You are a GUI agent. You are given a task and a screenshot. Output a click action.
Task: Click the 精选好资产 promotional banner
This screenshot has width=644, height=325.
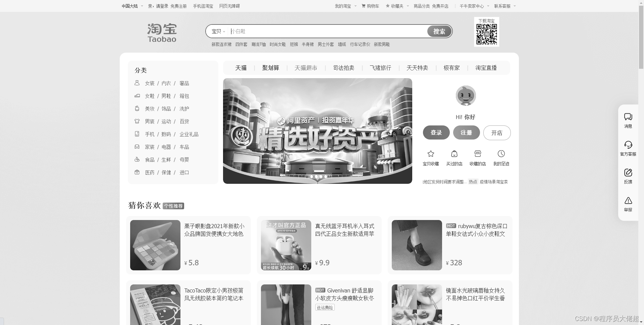click(317, 131)
